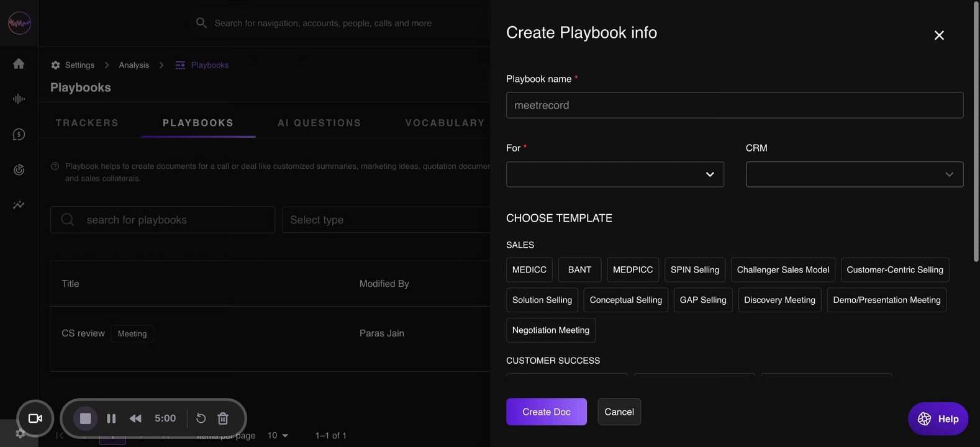This screenshot has width=980, height=447.
Task: Switch to the AI Questions tab
Action: [x=319, y=123]
